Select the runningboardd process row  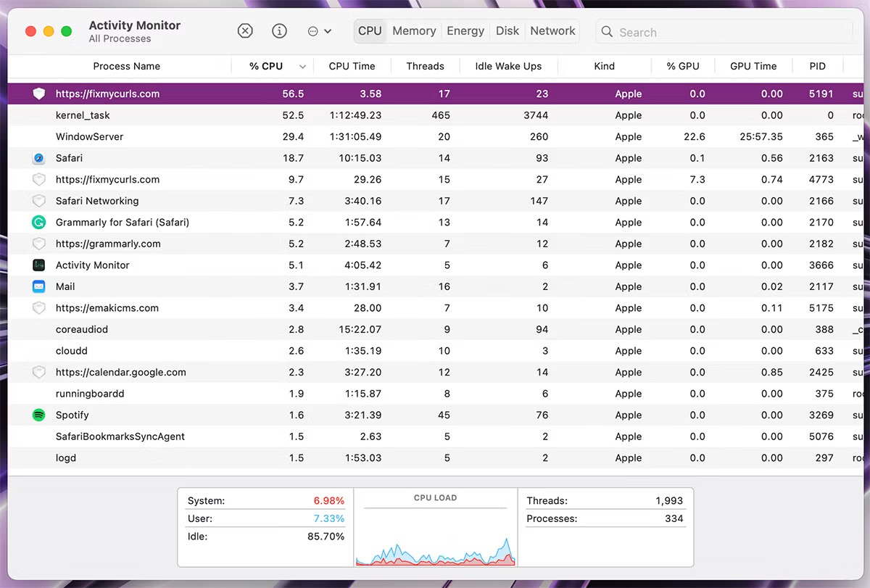coord(435,394)
